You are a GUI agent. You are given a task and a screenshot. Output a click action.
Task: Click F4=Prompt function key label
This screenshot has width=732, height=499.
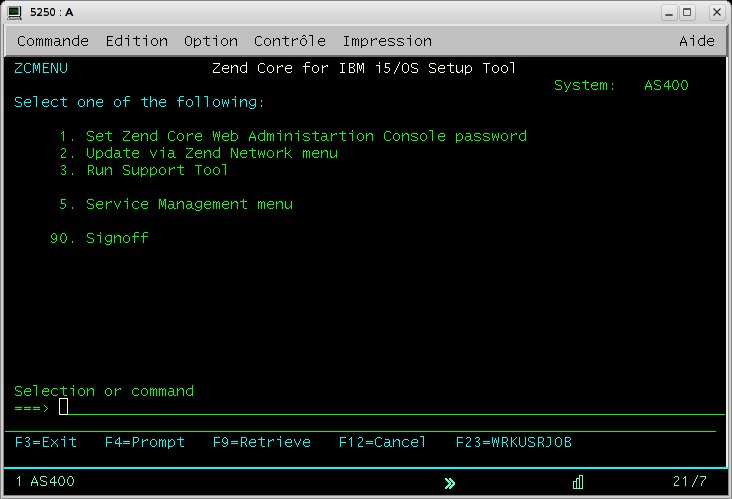point(145,442)
